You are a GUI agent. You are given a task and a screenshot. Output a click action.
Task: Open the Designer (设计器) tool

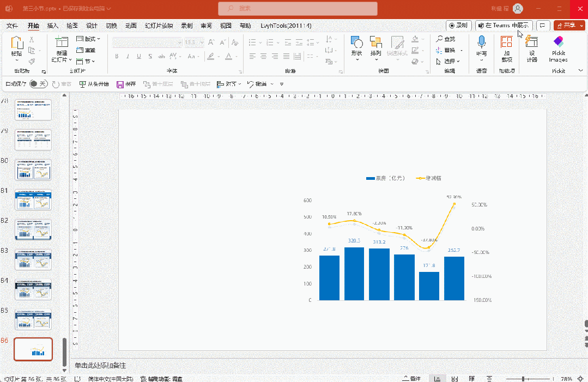pyautogui.click(x=532, y=45)
